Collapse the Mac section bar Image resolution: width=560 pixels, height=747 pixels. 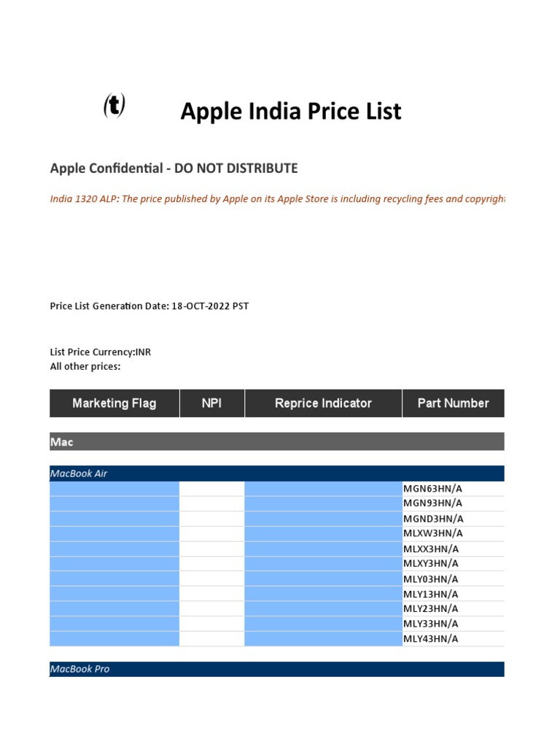[277, 442]
